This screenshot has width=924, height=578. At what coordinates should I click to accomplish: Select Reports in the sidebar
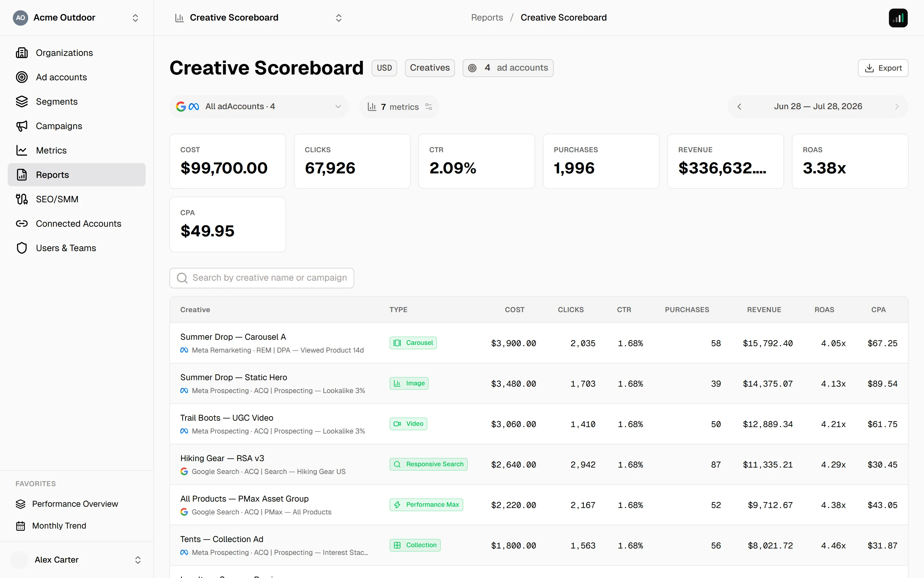[x=76, y=175]
